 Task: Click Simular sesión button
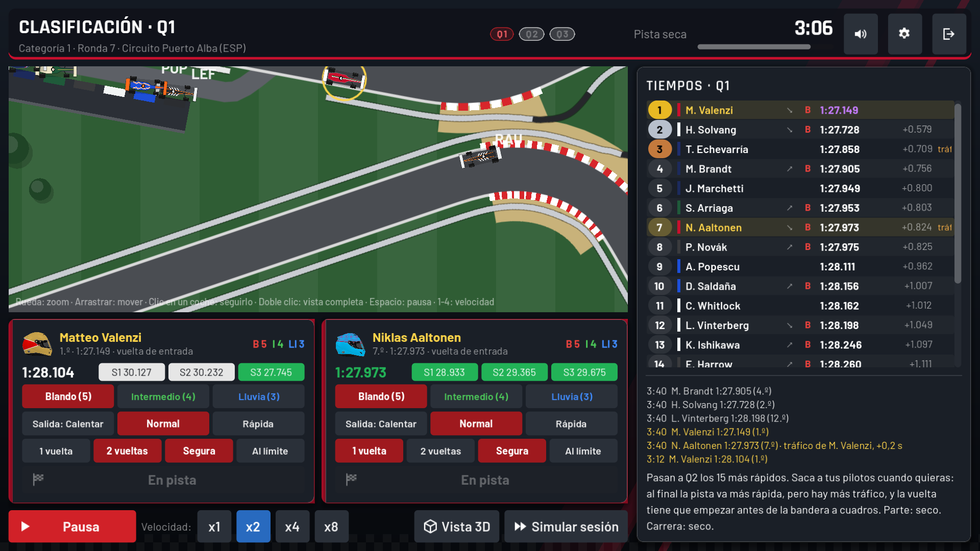(566, 527)
